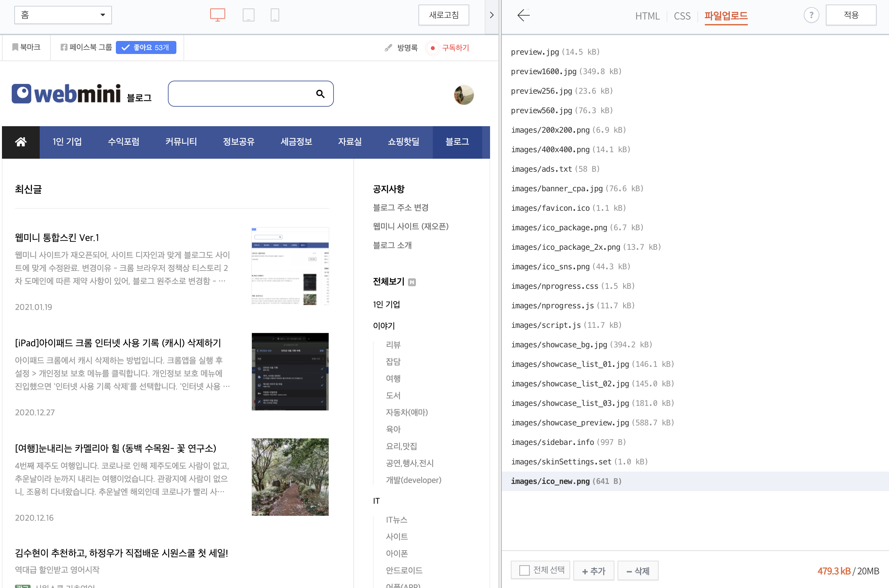Check the 전체 선택 checkbox
Viewport: 889px width, 588px height.
point(524,570)
